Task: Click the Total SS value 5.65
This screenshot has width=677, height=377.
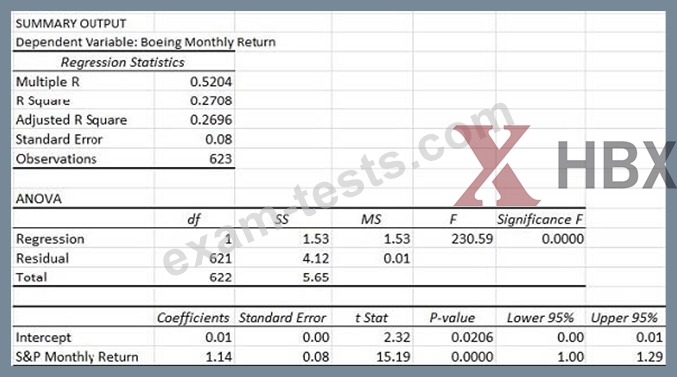Action: (x=316, y=277)
